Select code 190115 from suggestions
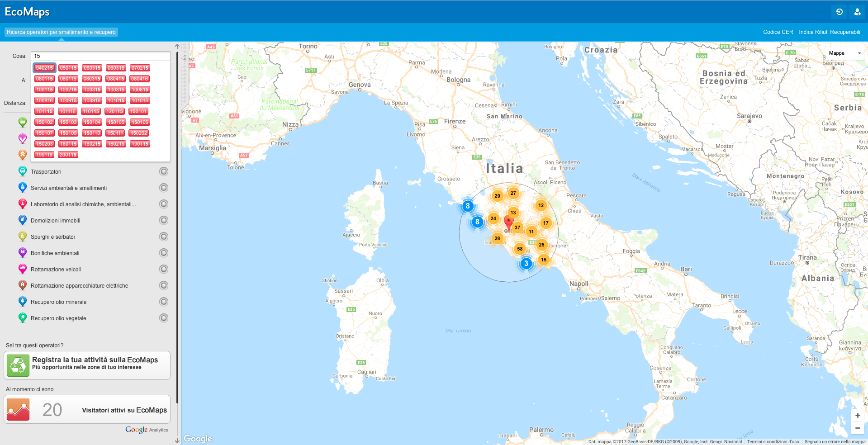 140,144
